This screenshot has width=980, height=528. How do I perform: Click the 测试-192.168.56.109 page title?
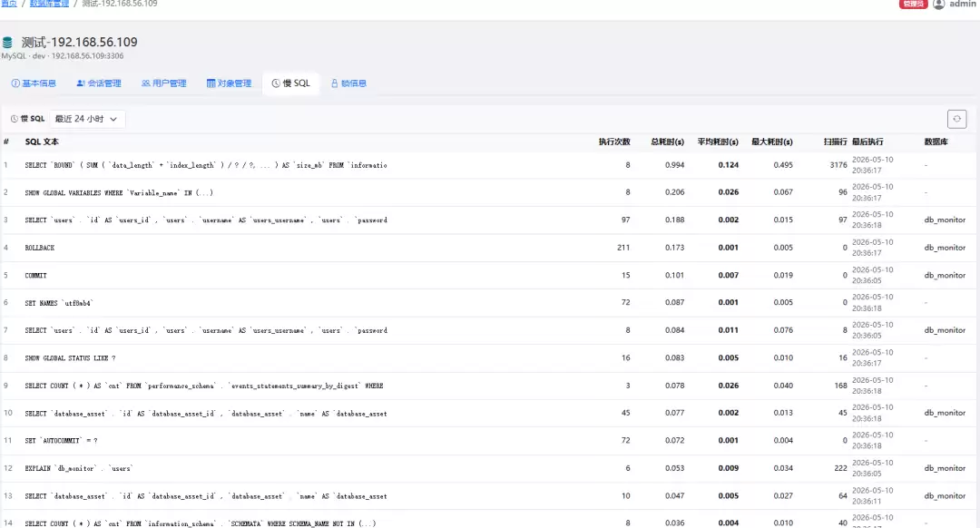[x=79, y=42]
